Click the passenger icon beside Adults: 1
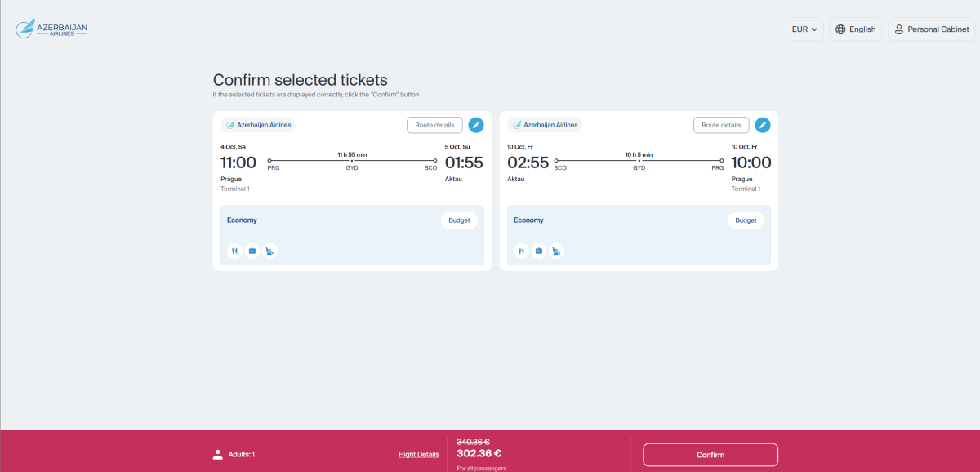Screen dimensions: 980x472 click(x=218, y=455)
